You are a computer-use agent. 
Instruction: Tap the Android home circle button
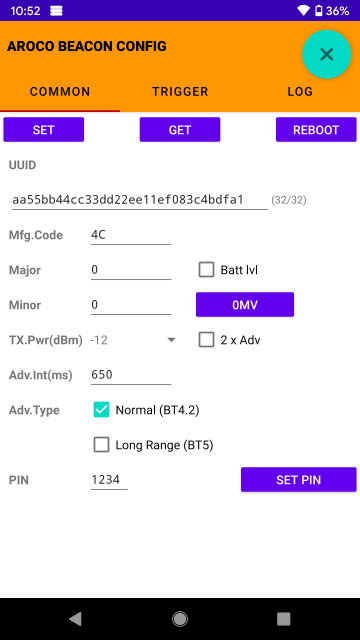(x=180, y=619)
